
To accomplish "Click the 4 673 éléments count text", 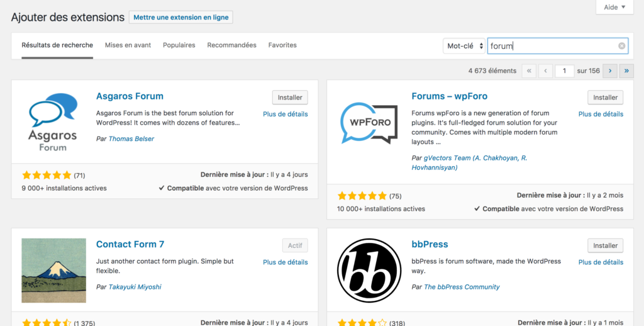I will [492, 70].
